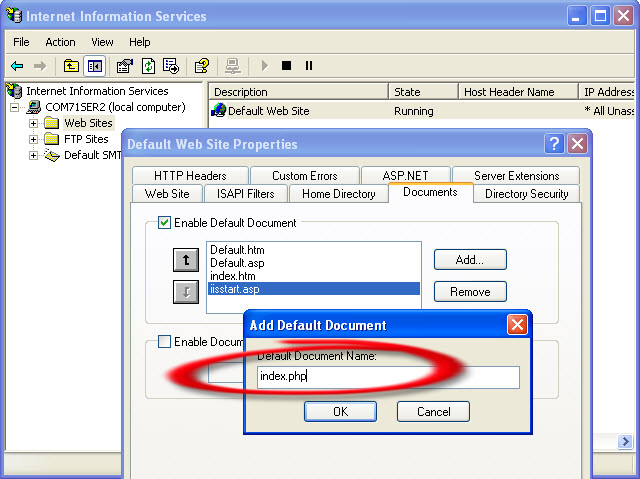
Task: Click the IP Address column header
Action: (607, 92)
